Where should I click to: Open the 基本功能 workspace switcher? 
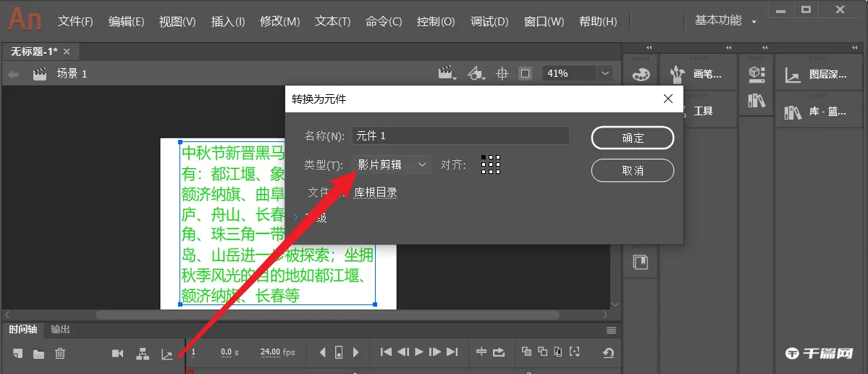pyautogui.click(x=725, y=20)
